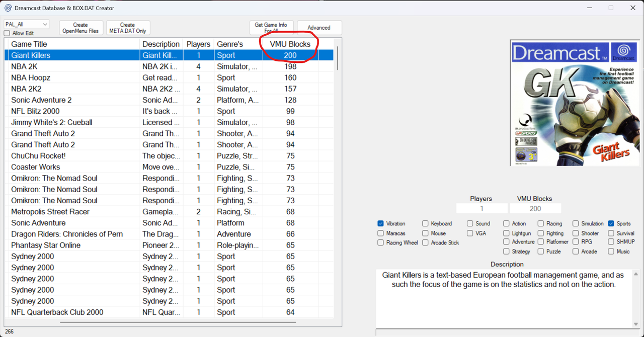Open the Advanced options button

coord(319,28)
